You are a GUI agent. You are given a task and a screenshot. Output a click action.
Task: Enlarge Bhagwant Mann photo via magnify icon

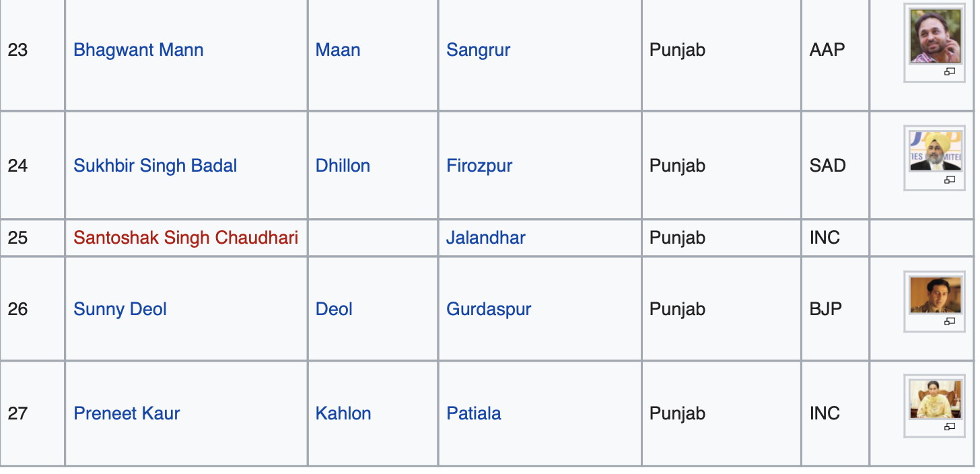pos(950,71)
